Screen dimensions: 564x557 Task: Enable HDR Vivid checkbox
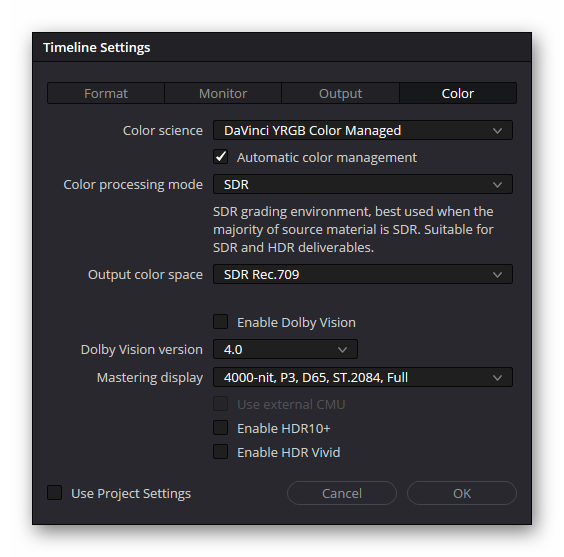pos(220,452)
